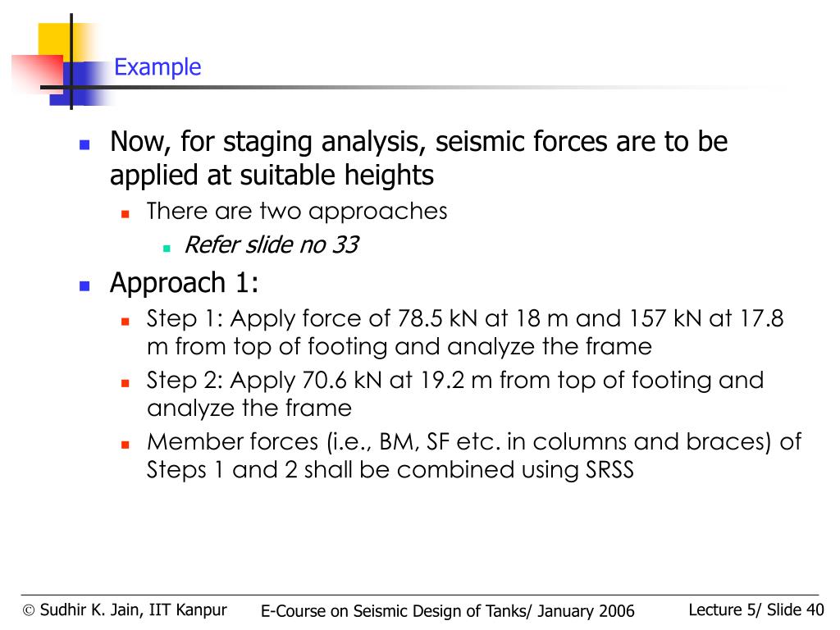This screenshot has width=840, height=630.
Task: Click 'm from top of footing and analyze the frame'
Action: pyautogui.click(x=399, y=347)
